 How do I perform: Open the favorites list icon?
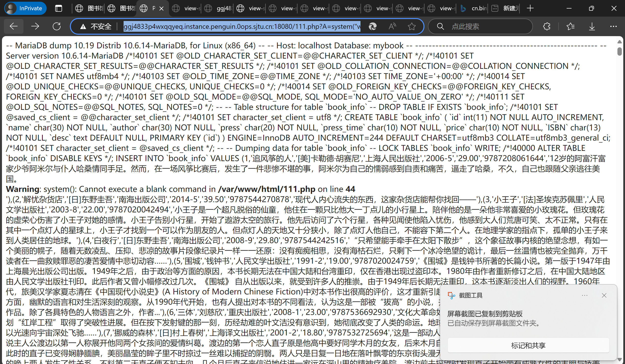[x=571, y=26]
